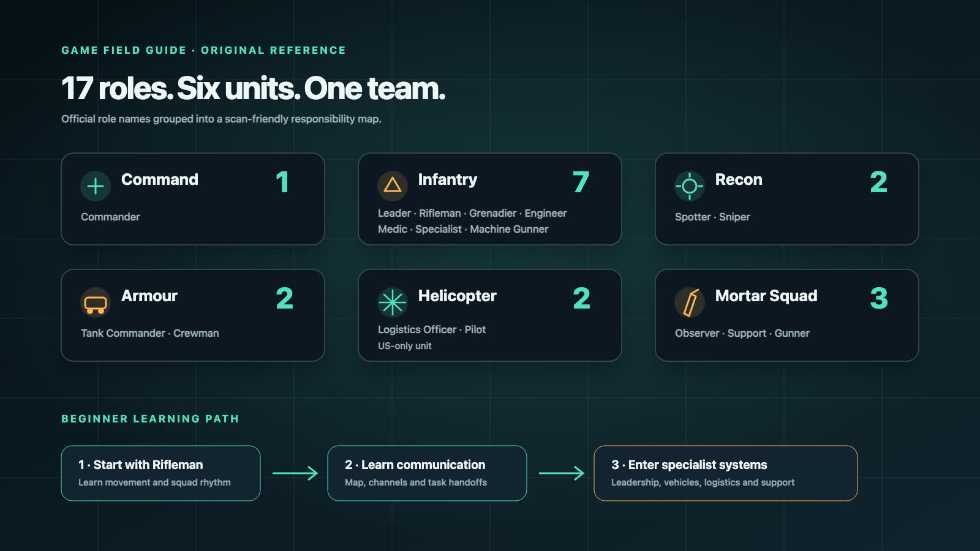Click 'Learn movement and squad rhythm' text
The height and width of the screenshot is (551, 980).
(154, 482)
